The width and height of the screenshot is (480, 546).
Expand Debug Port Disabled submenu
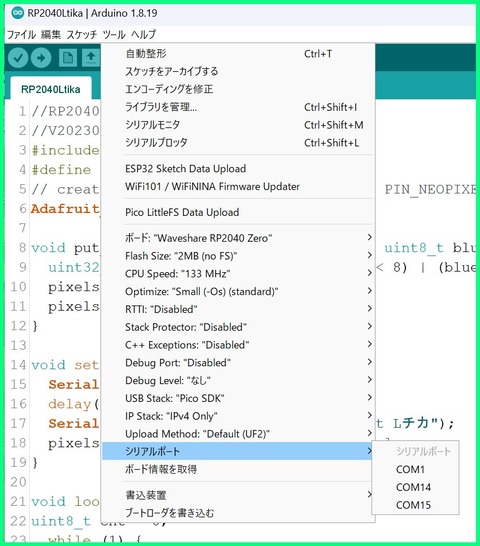coord(238,362)
